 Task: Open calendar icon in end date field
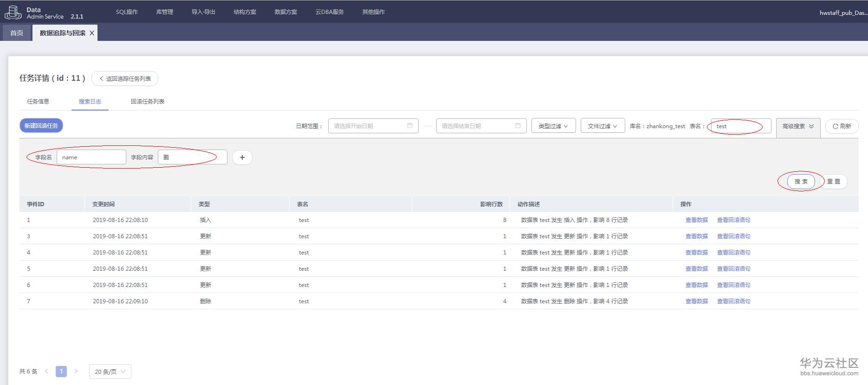pyautogui.click(x=518, y=126)
